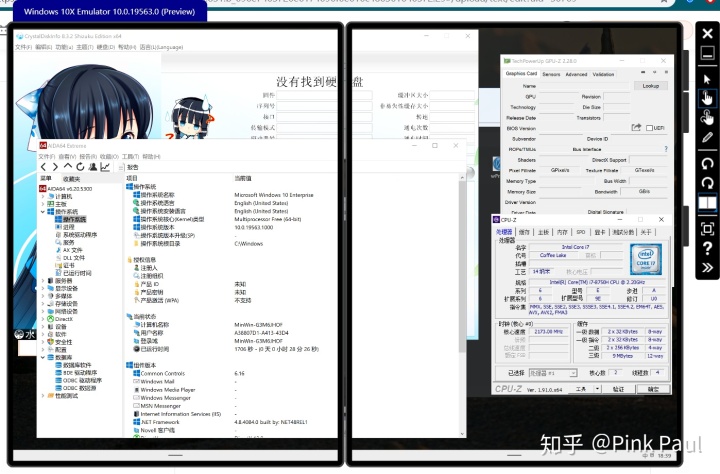Expand the 显示设备 node in the AIDA64 tree

click(x=43, y=288)
